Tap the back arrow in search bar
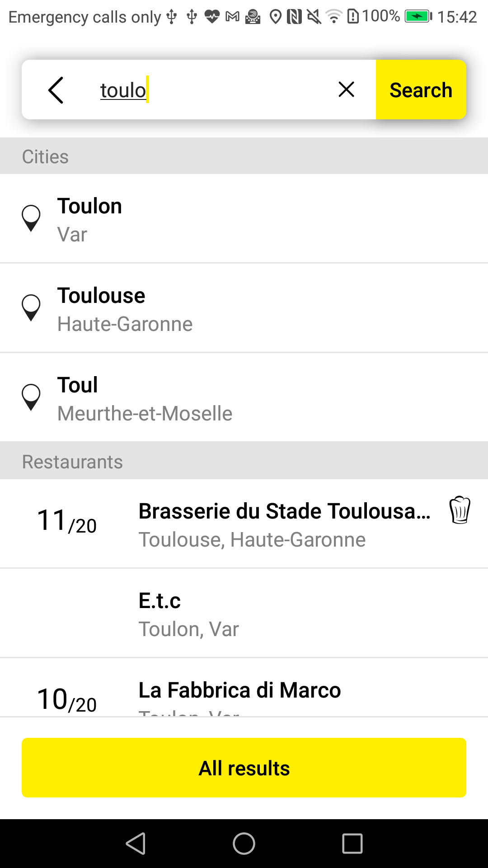This screenshot has height=868, width=488. pyautogui.click(x=56, y=90)
